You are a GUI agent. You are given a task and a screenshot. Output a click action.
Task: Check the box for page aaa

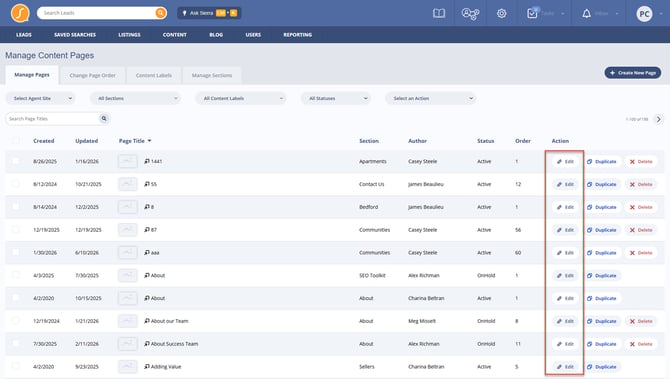point(16,252)
